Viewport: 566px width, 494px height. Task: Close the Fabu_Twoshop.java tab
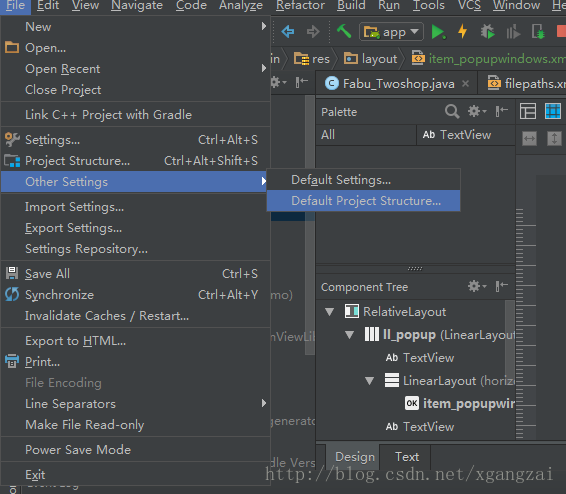[x=466, y=84]
